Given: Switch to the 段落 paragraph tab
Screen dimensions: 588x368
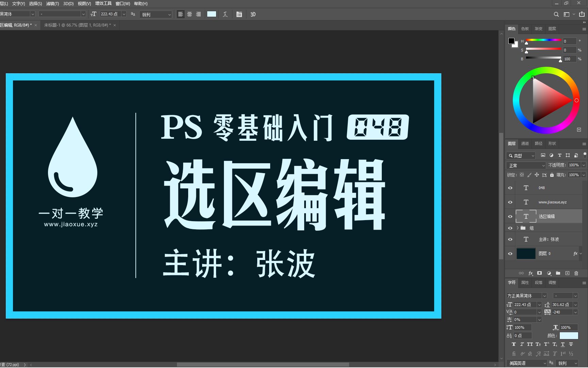Looking at the screenshot, I should coord(539,282).
